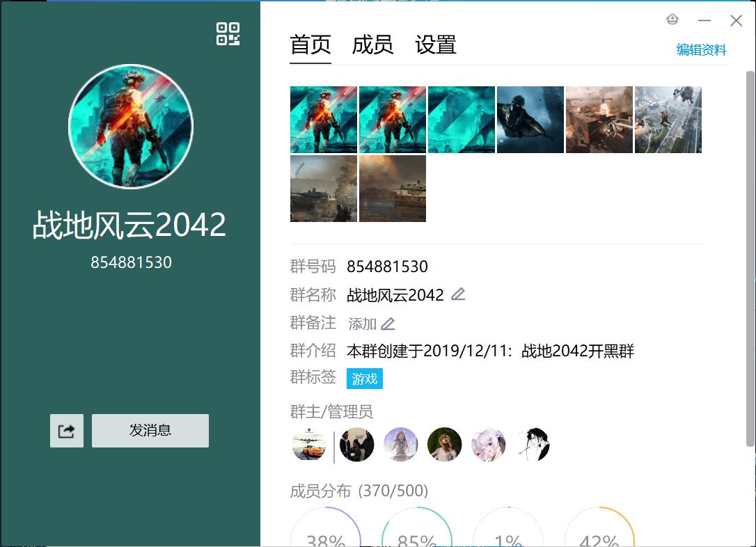Open the helicopter rooftop album photo

click(599, 120)
